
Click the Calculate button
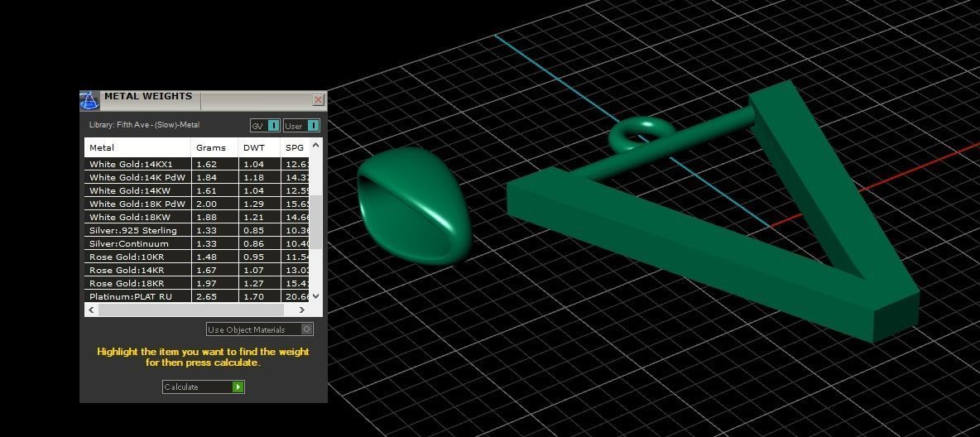pos(203,387)
